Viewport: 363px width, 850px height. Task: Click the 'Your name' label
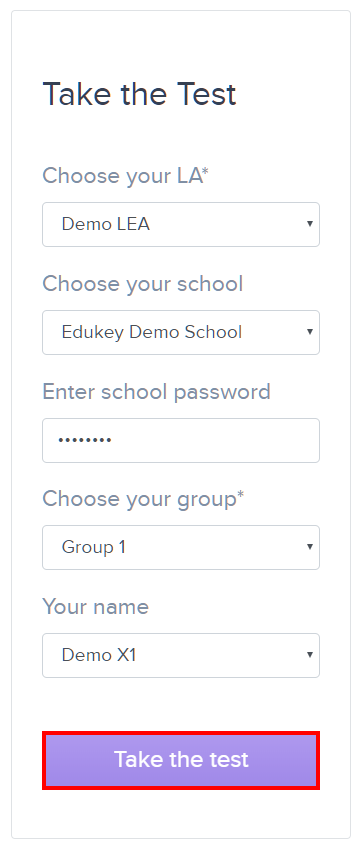pos(95,607)
